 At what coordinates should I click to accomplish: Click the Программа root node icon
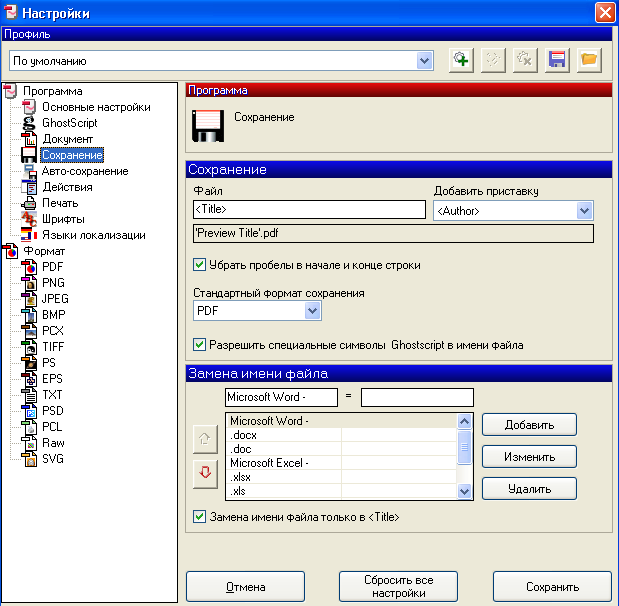tap(11, 91)
